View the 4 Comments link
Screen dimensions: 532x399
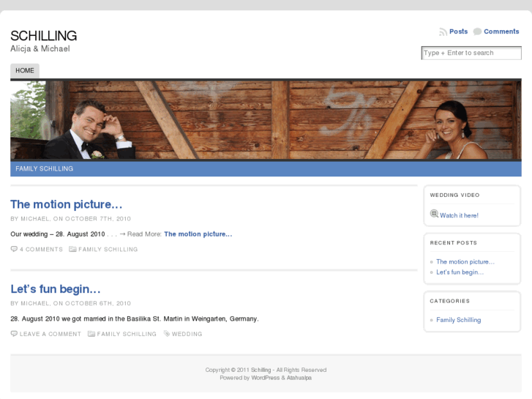pos(41,249)
